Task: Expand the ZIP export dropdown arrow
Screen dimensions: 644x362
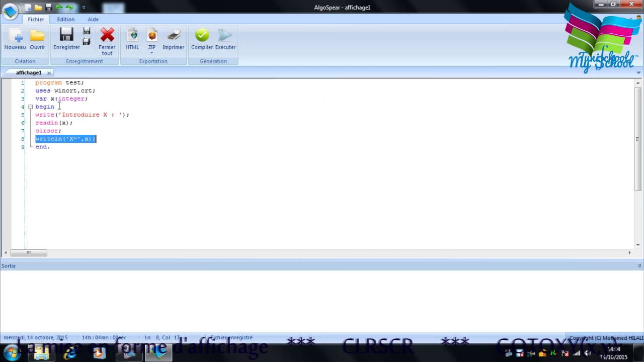Action: 152,53
